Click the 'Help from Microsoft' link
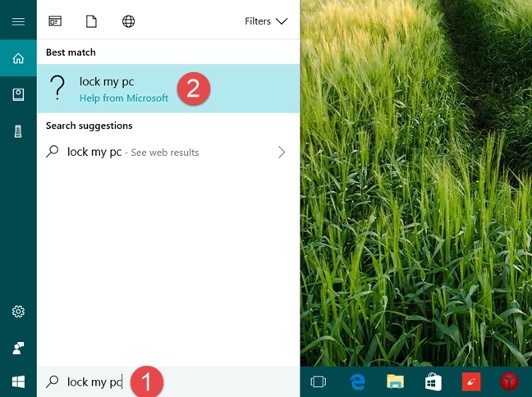This screenshot has width=532, height=397. [x=124, y=98]
